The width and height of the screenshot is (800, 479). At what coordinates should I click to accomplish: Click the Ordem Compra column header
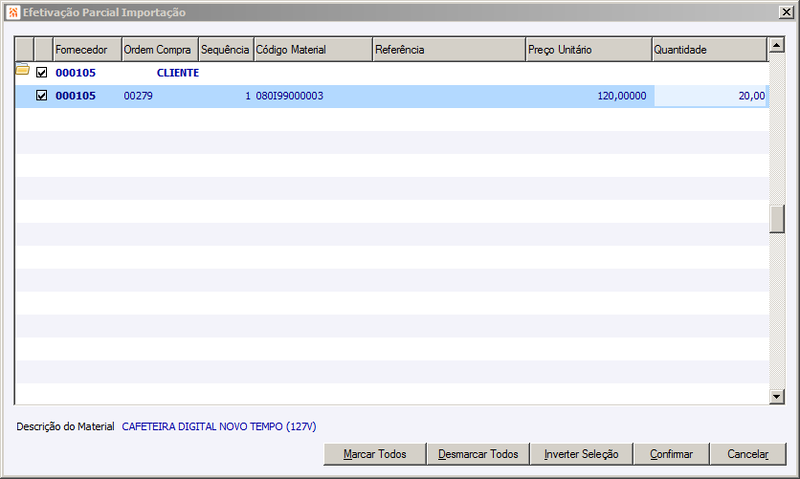(160, 49)
